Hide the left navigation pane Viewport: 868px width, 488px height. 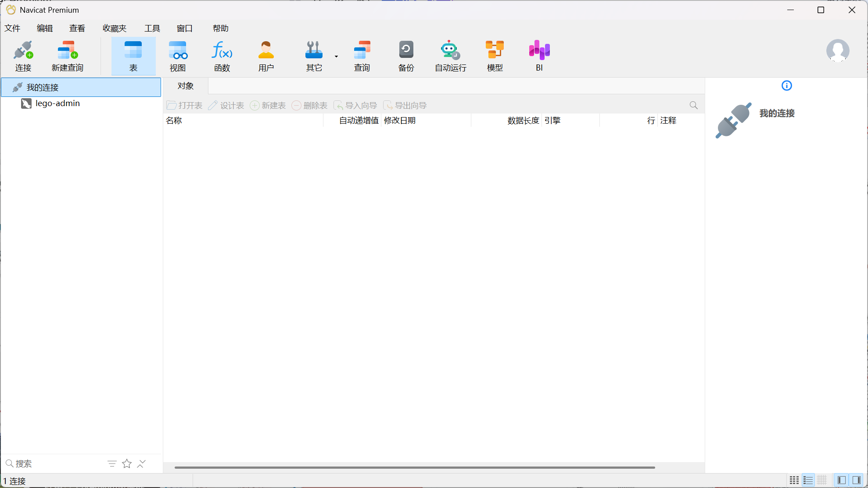[840, 480]
